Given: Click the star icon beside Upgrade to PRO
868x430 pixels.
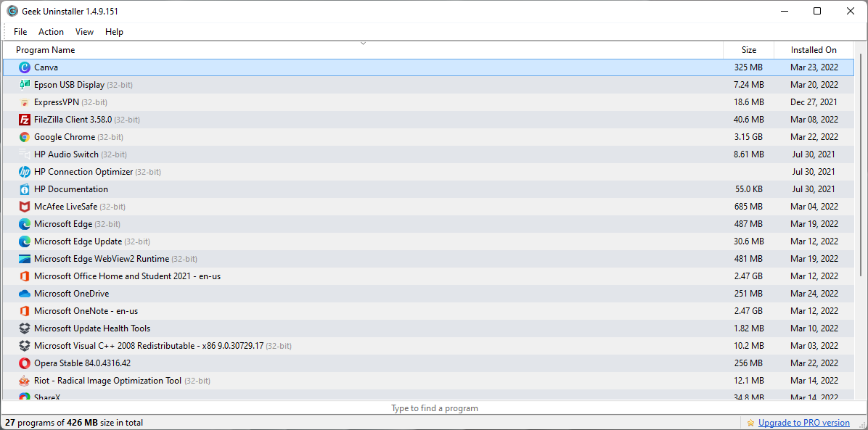Looking at the screenshot, I should tap(750, 423).
